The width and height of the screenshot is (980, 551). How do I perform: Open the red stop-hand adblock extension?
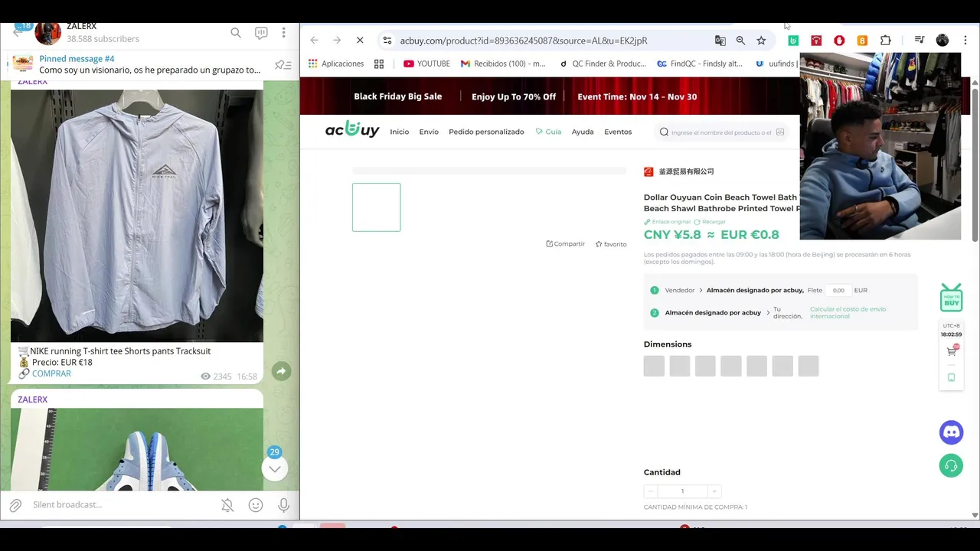tap(839, 41)
